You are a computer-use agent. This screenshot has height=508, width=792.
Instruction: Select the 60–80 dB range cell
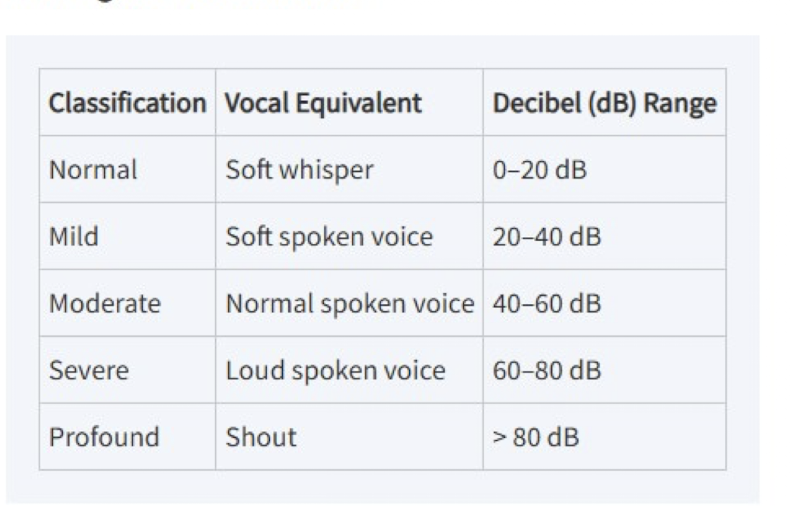[x=546, y=371]
